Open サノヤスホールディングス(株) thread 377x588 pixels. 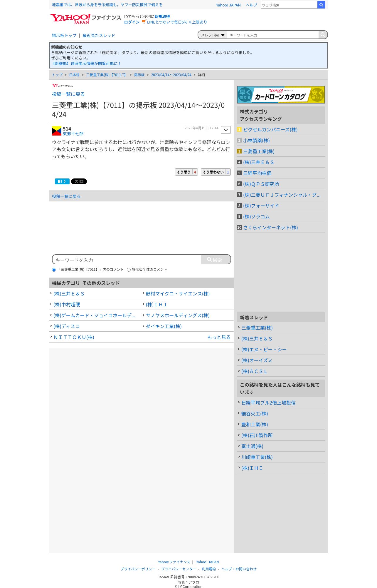[x=178, y=315]
